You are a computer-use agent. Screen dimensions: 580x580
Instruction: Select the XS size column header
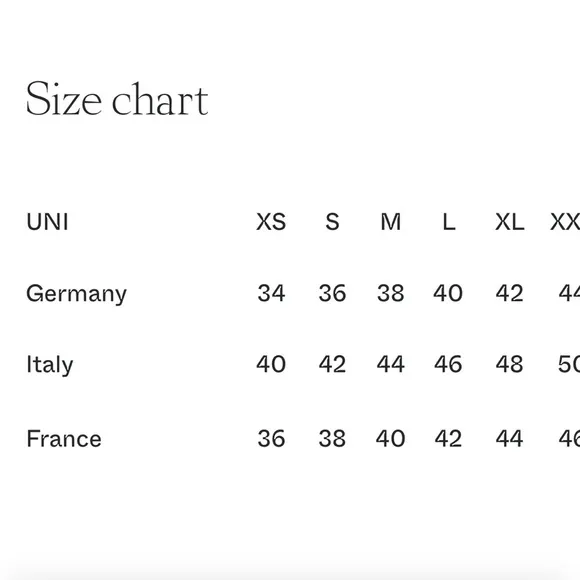tap(271, 222)
